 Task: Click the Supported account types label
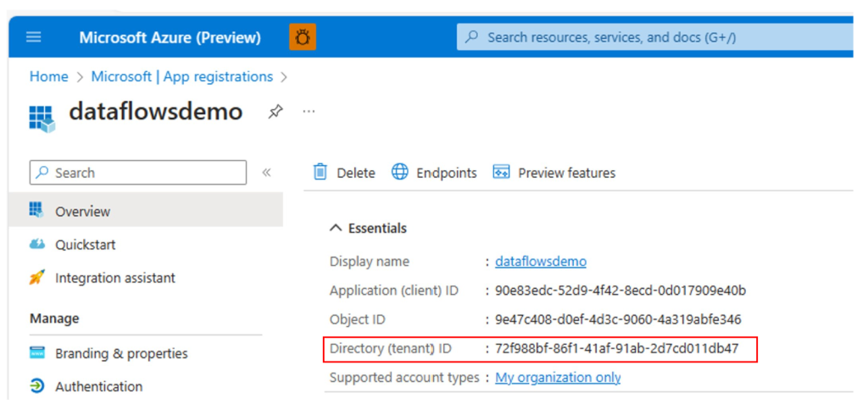coord(404,378)
